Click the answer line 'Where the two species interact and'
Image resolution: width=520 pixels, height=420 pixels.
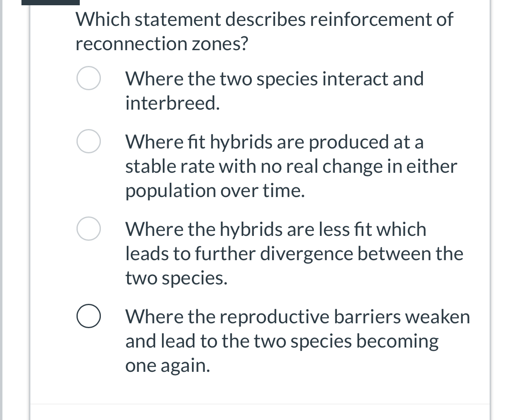[275, 78]
